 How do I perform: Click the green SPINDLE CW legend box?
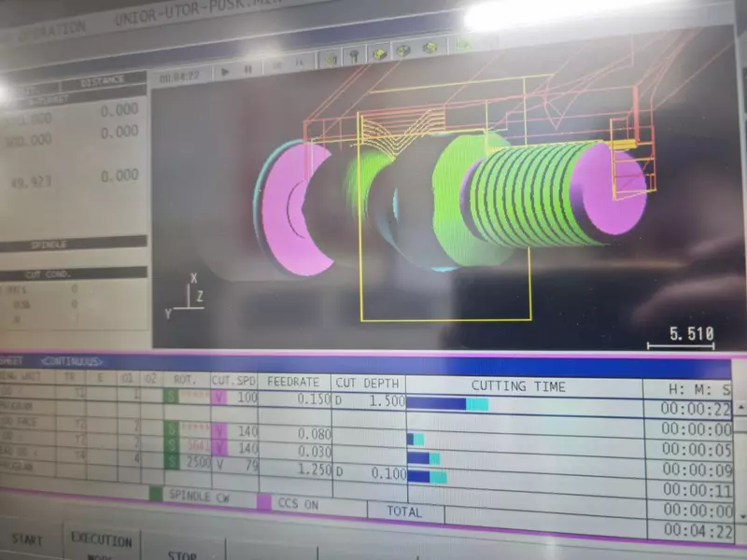point(156,494)
